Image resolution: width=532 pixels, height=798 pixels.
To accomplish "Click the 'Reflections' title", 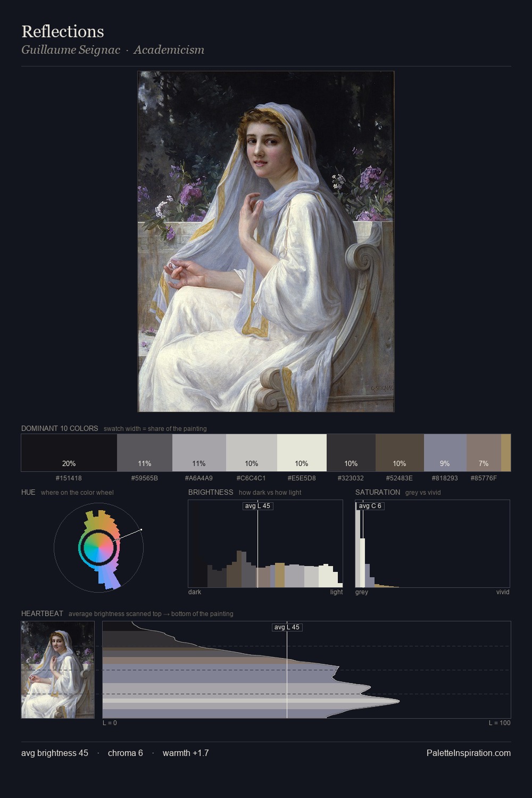I will [x=63, y=31].
